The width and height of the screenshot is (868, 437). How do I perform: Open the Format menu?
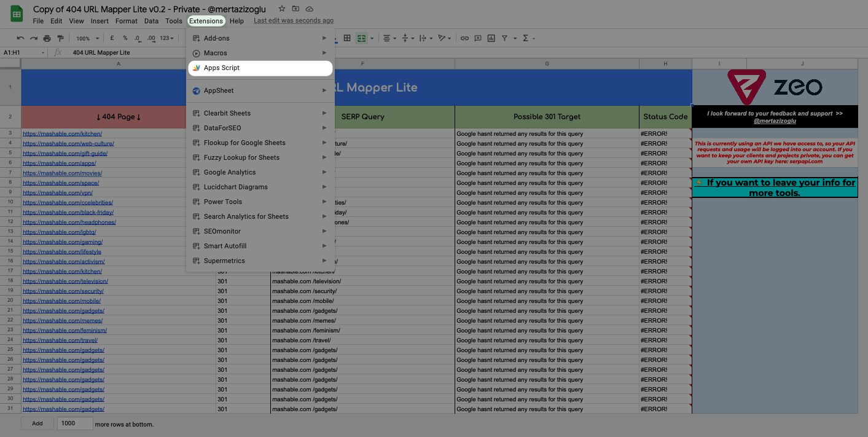pyautogui.click(x=127, y=21)
